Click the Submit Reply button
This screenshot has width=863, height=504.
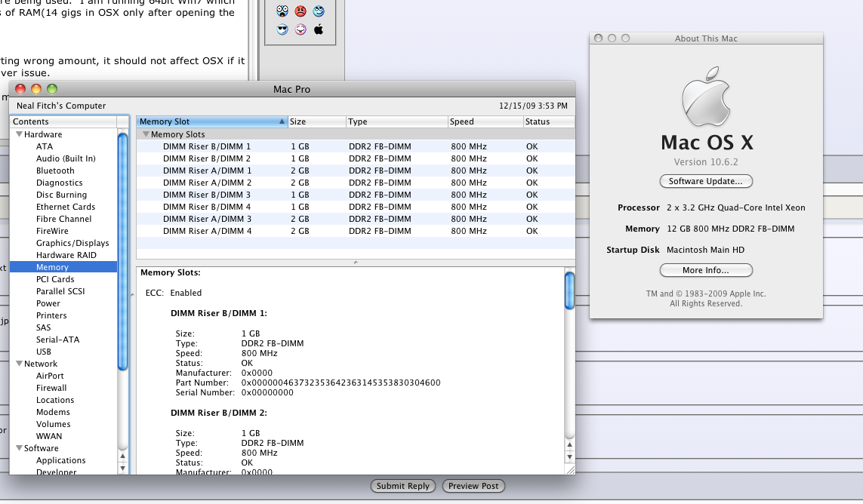click(x=403, y=486)
